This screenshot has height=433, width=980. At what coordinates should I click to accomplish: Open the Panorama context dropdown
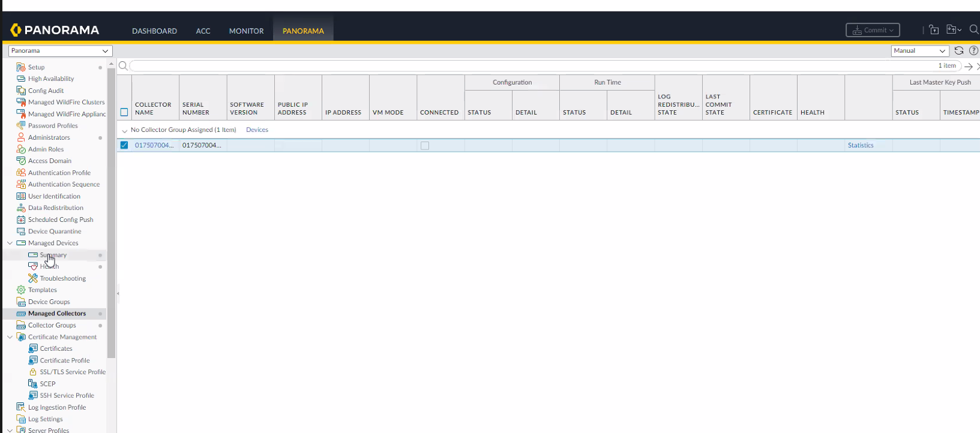coord(60,51)
